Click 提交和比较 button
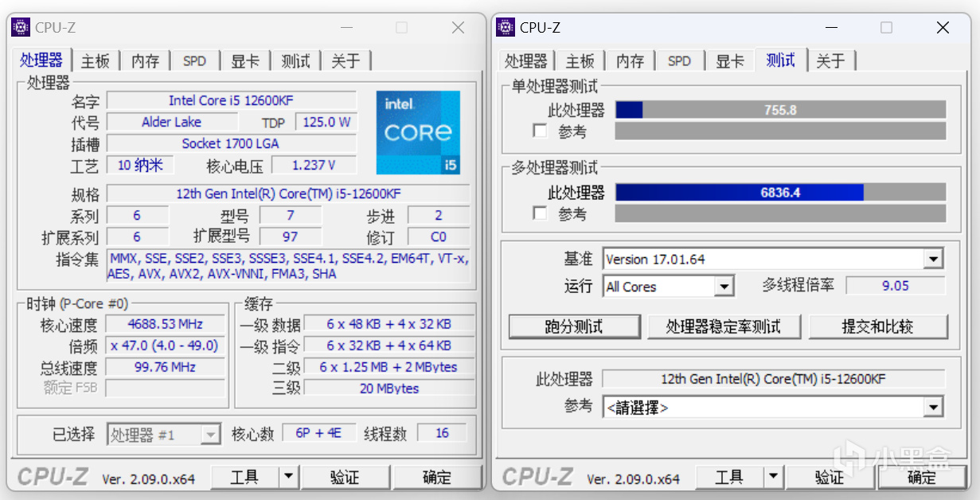 tap(878, 326)
